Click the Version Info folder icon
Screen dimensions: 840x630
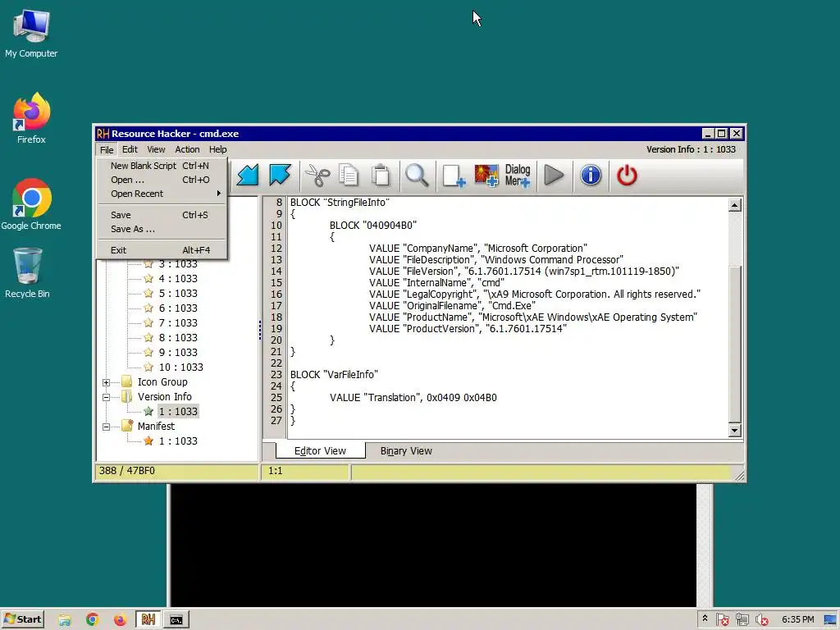click(x=127, y=396)
